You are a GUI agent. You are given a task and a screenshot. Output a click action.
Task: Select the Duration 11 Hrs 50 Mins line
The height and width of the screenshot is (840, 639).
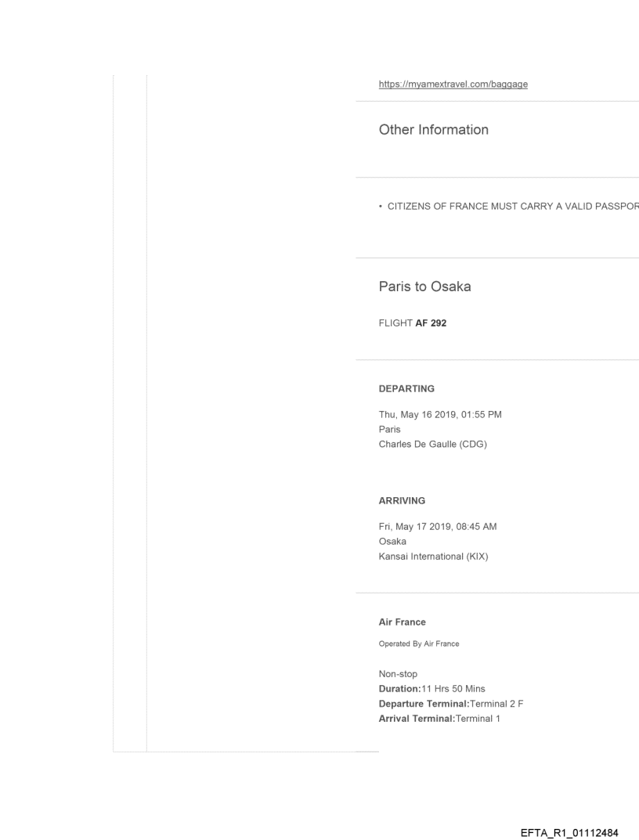(431, 689)
